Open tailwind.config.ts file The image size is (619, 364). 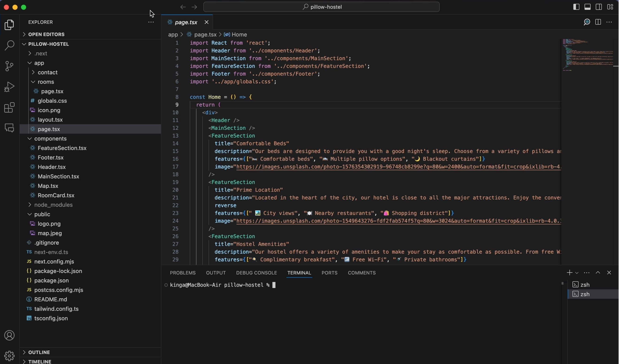[90, 309]
